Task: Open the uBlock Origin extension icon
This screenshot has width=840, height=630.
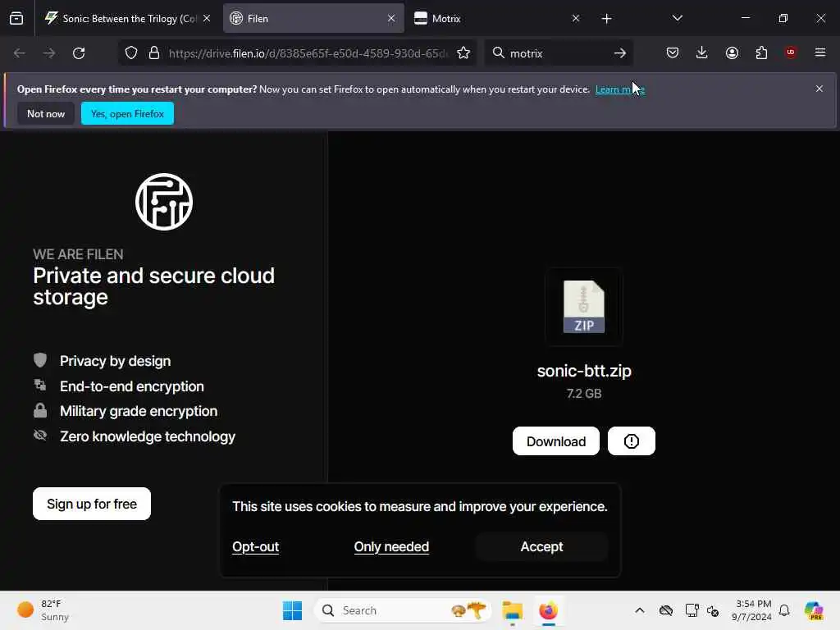Action: [791, 52]
